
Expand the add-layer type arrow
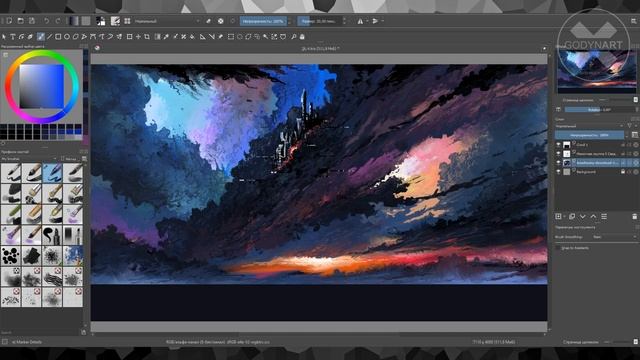tap(564, 216)
